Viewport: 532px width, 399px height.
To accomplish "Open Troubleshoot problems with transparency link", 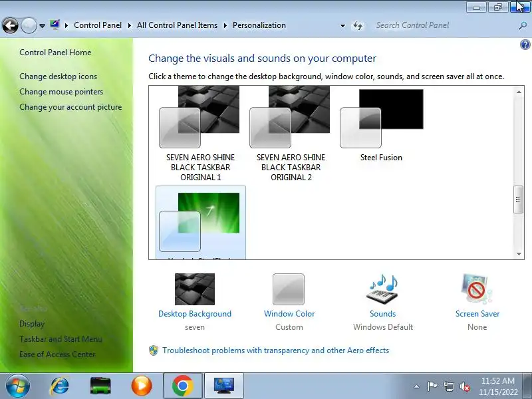I will (275, 350).
